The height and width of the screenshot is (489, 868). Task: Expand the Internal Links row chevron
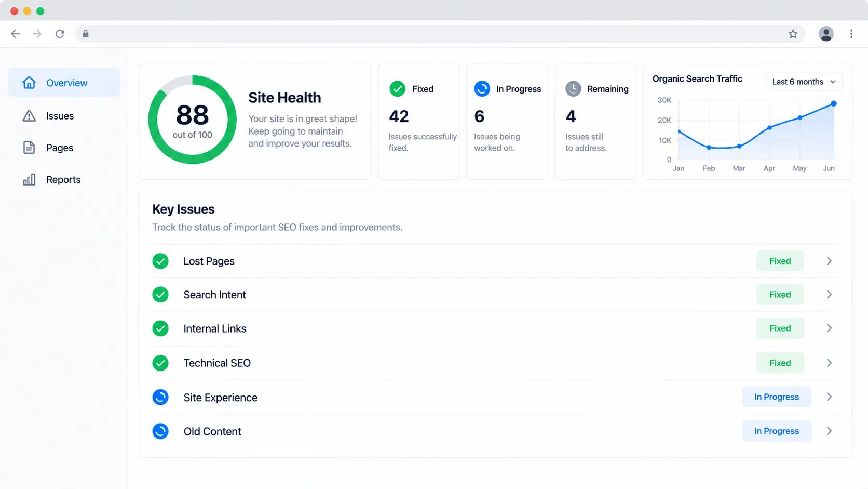[829, 328]
